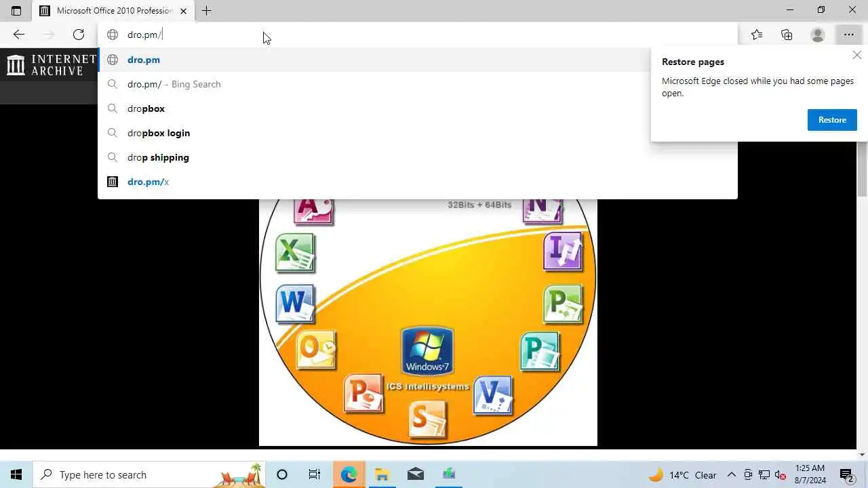Choose the drop shipping suggestion
Image resolution: width=868 pixels, height=488 pixels.
click(418, 157)
